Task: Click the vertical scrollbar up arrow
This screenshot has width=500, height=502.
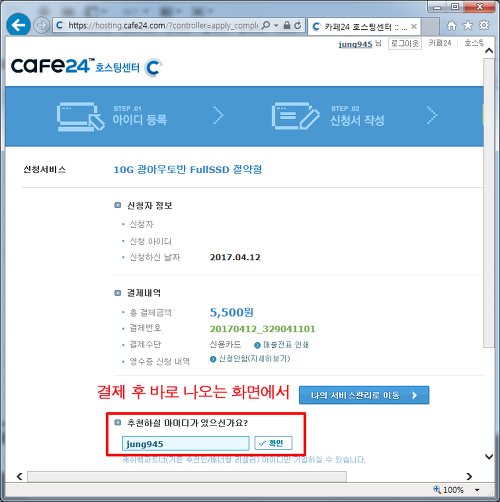Action: pos(489,51)
